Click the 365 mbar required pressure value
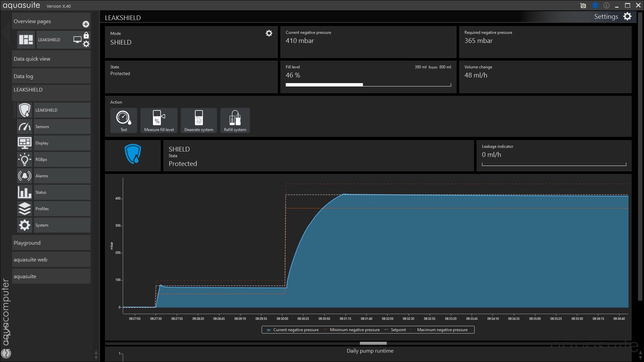Image resolution: width=644 pixels, height=362 pixels. click(478, 41)
